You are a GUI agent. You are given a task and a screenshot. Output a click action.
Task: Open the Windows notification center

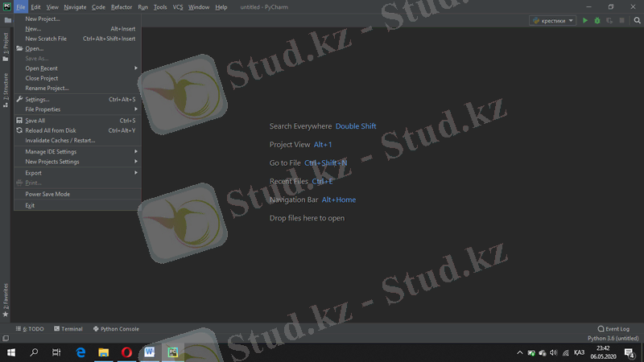tap(630, 352)
